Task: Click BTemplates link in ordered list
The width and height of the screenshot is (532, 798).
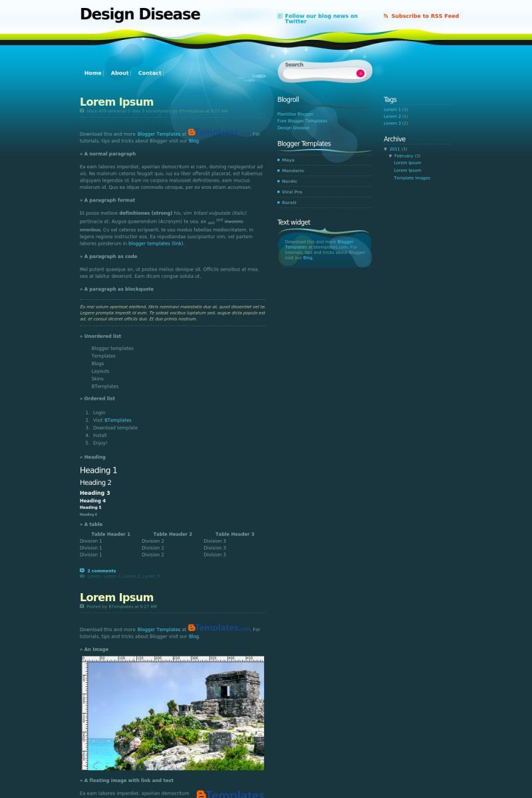Action: tap(118, 420)
